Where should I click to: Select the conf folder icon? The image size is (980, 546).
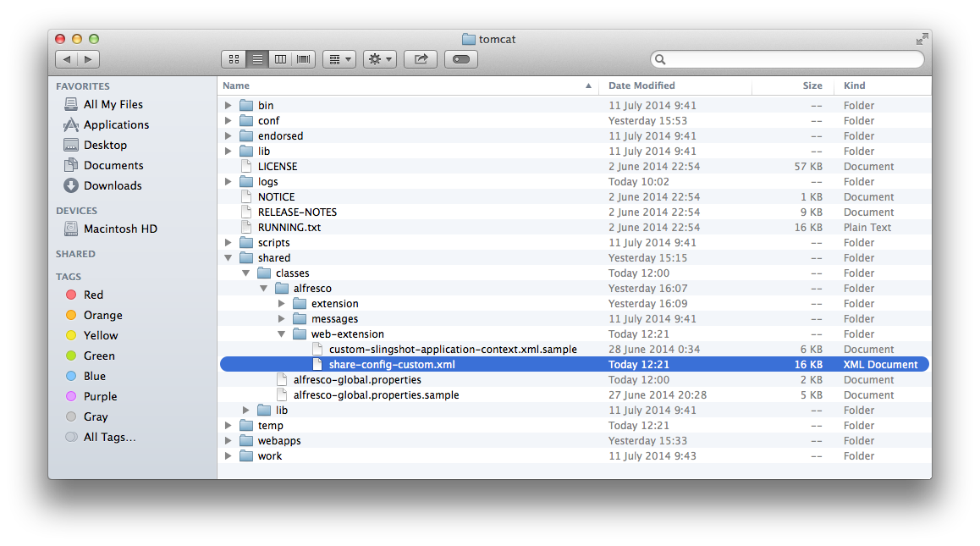246,121
